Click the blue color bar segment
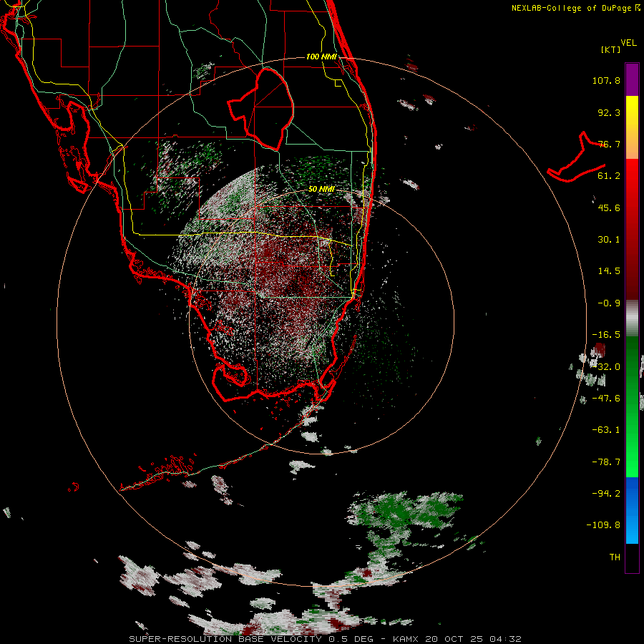This screenshot has height=644, width=644. click(x=632, y=510)
